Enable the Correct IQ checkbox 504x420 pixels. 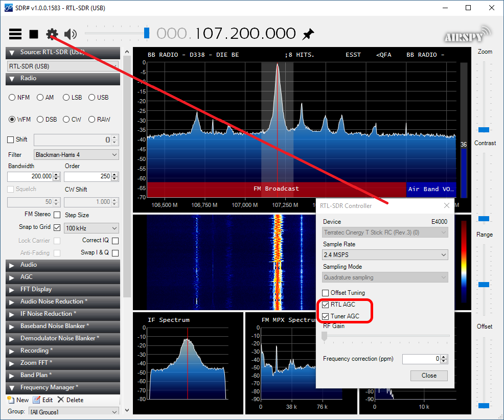[x=116, y=241]
